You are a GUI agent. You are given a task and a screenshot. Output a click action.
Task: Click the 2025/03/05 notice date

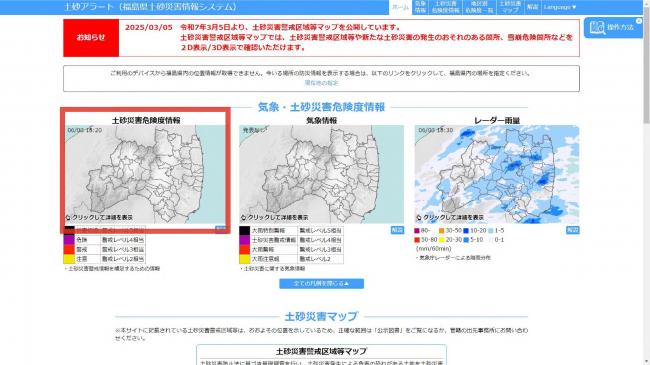[x=148, y=27]
